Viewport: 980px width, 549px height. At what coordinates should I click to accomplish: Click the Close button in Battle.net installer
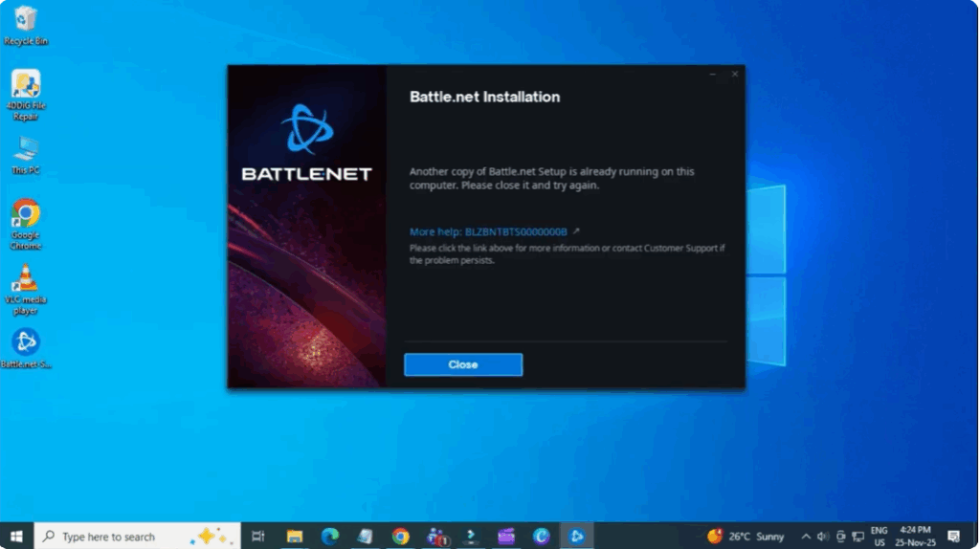(x=463, y=364)
